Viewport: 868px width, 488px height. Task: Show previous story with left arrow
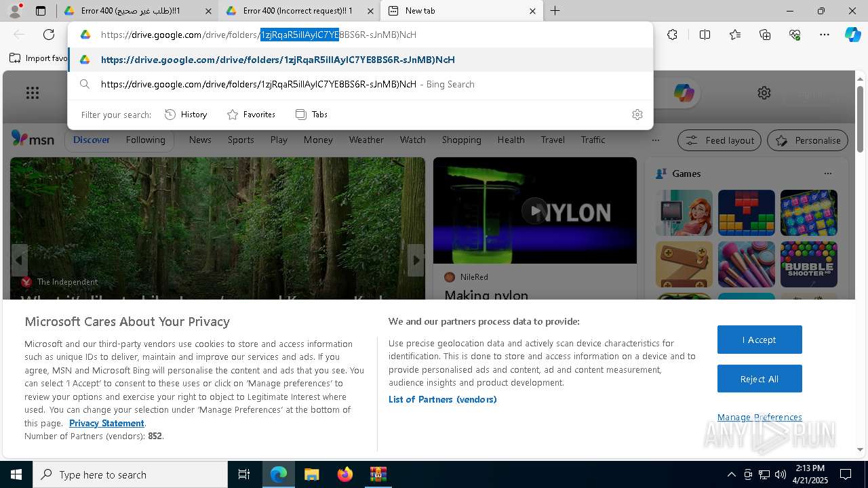click(19, 260)
